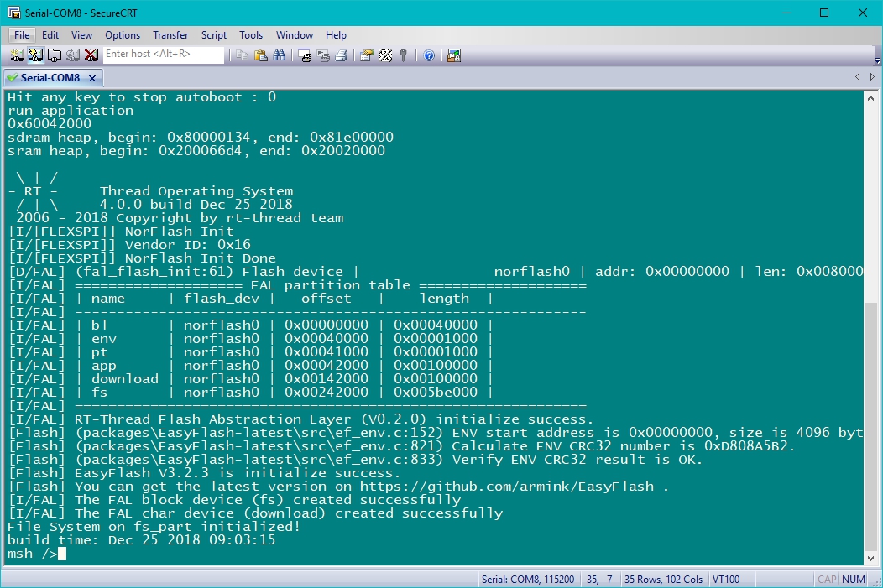Click the 'run application' line
This screenshot has width=883, height=588.
pyautogui.click(x=71, y=111)
